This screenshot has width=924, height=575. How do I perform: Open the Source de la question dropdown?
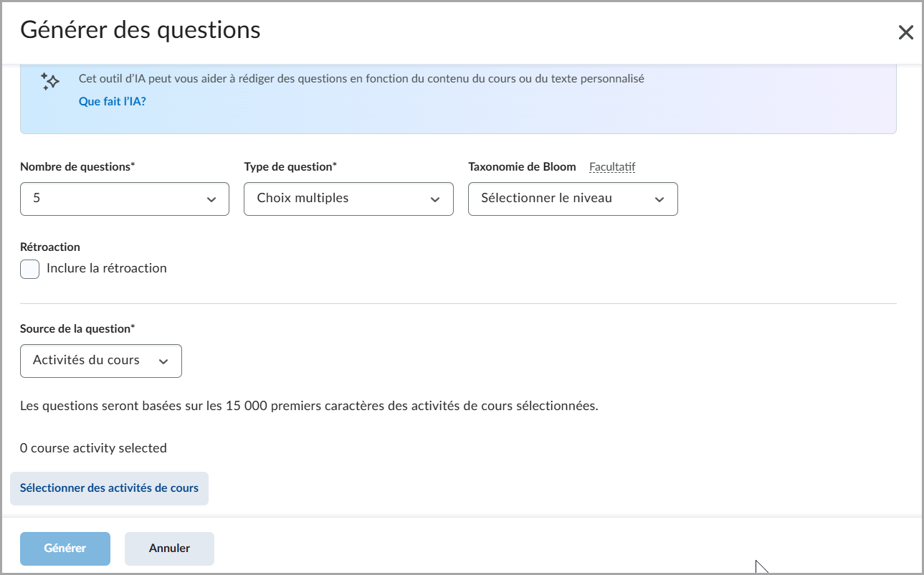point(100,361)
